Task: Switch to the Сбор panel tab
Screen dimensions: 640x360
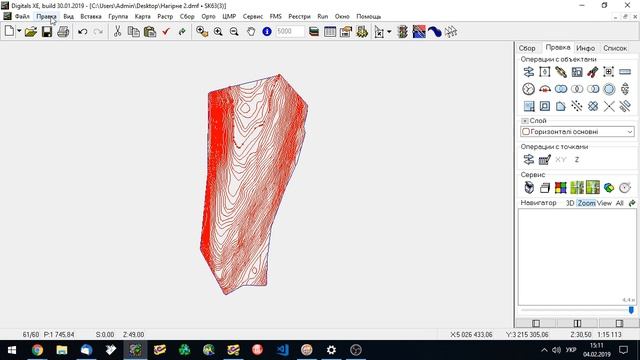Action: click(x=527, y=48)
